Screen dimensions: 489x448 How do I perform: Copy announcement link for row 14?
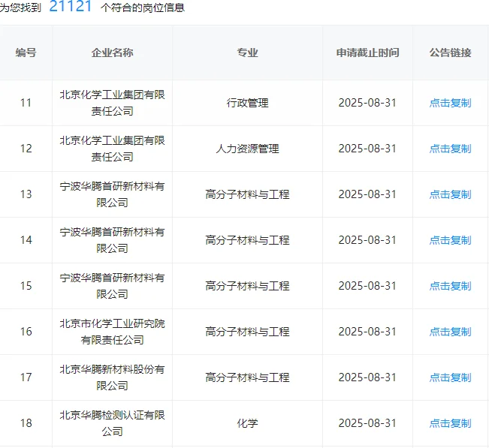(x=450, y=240)
